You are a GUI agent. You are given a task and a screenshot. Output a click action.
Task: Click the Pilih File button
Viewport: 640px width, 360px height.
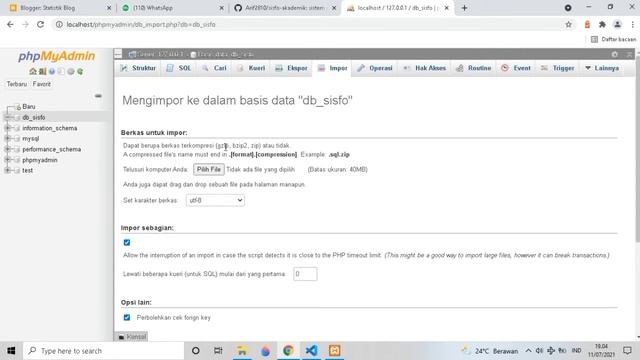coord(209,169)
